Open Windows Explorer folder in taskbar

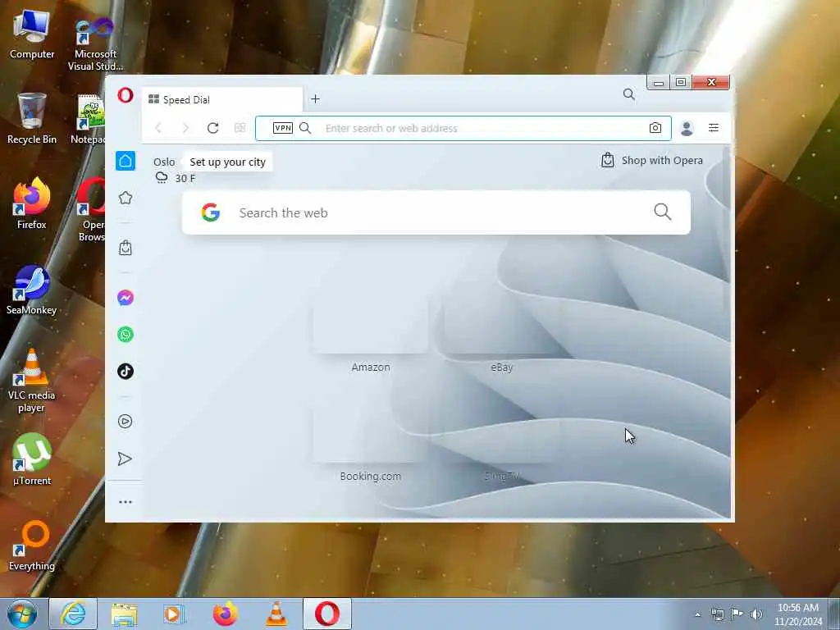tap(124, 614)
